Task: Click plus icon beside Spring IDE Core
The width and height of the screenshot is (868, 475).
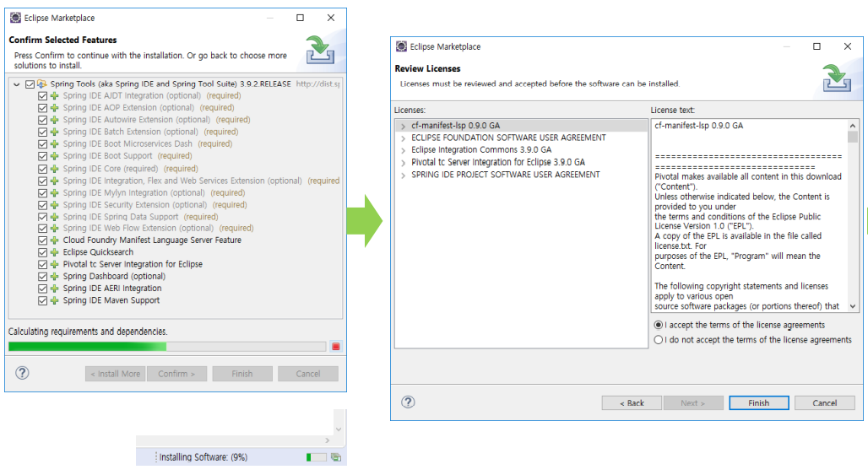Action: [x=54, y=169]
